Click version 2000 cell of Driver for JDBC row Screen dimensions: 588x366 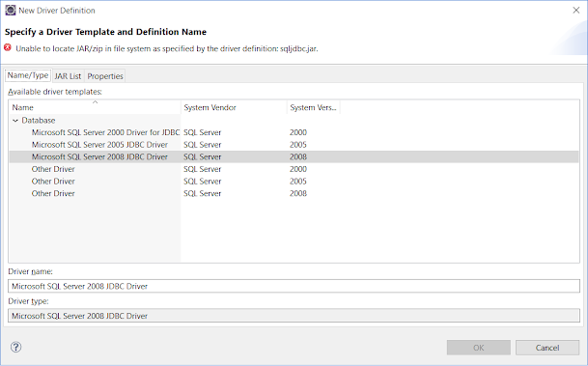coord(298,132)
